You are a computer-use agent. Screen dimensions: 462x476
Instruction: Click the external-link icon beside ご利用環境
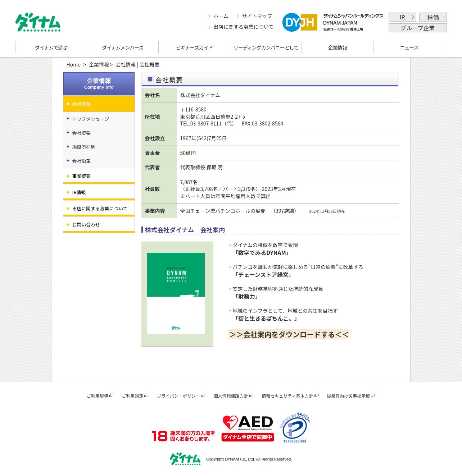(x=112, y=395)
